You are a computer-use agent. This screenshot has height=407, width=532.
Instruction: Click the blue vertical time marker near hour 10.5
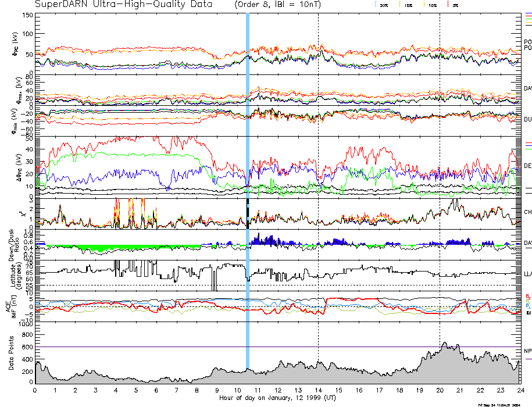tap(248, 174)
